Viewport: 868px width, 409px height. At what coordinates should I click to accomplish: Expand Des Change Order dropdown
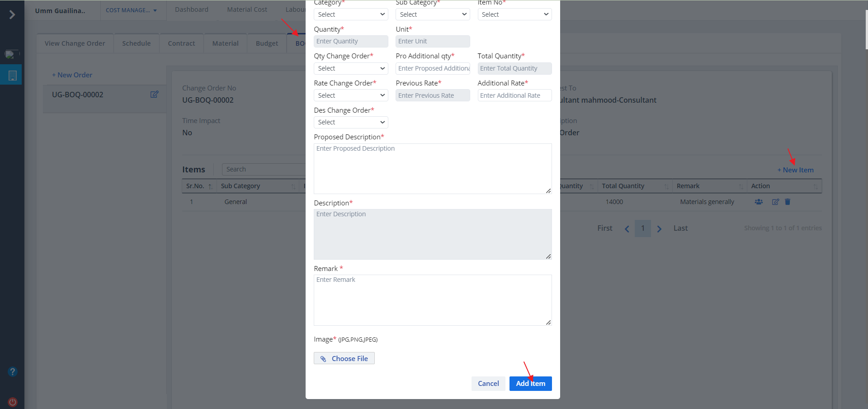[x=351, y=122]
